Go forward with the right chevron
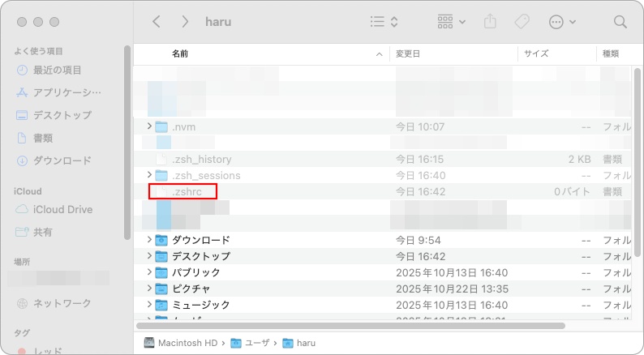 [x=186, y=22]
